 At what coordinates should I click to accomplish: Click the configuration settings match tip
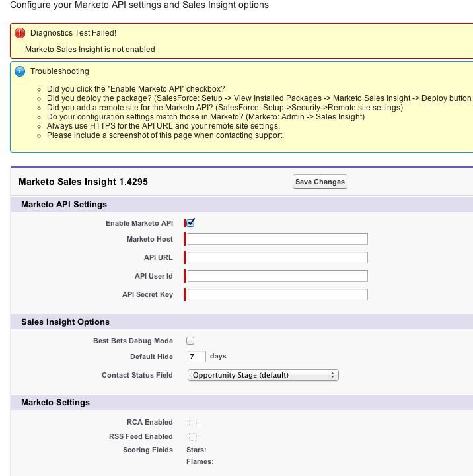[205, 117]
